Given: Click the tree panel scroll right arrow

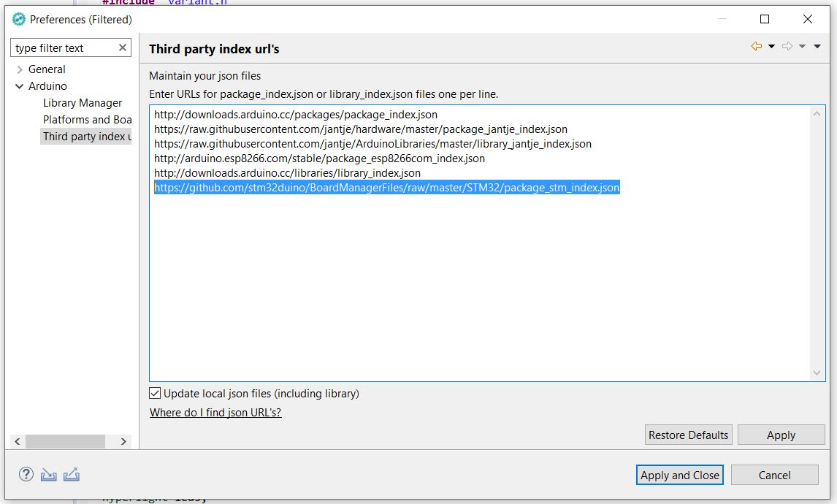Looking at the screenshot, I should click(124, 441).
